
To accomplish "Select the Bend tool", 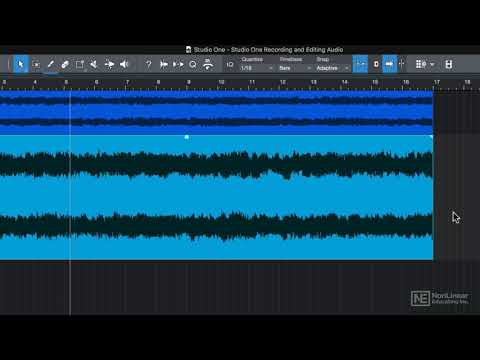I will (x=109, y=64).
